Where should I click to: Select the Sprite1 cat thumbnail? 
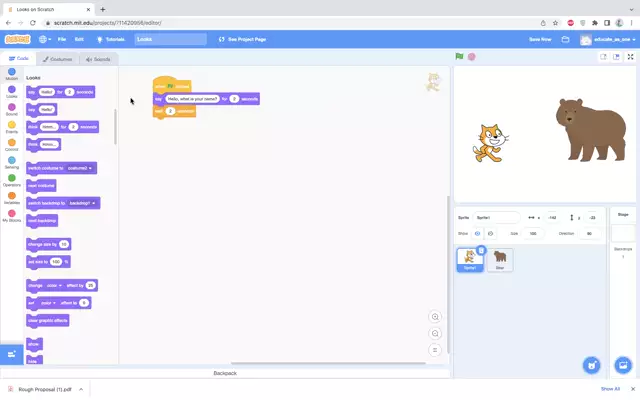(470, 260)
